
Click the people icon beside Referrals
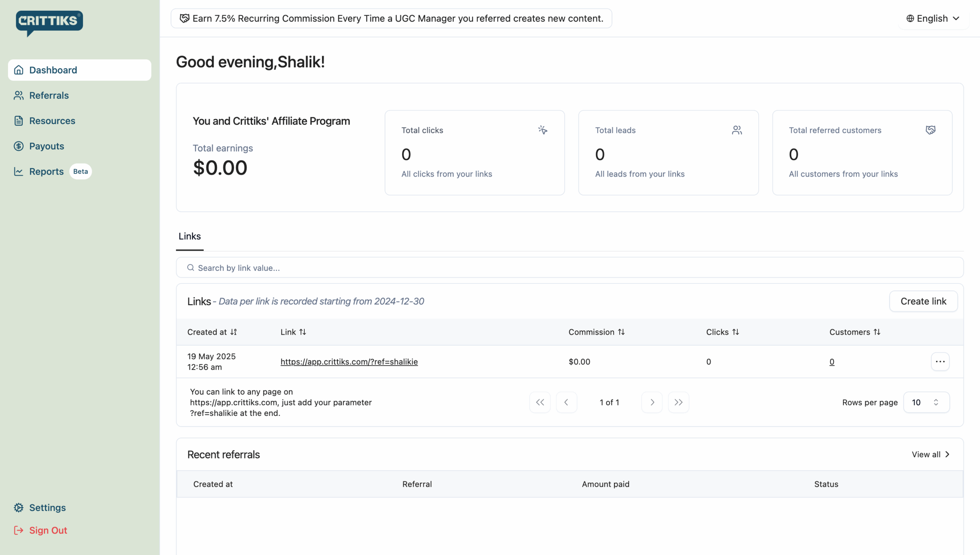tap(19, 95)
